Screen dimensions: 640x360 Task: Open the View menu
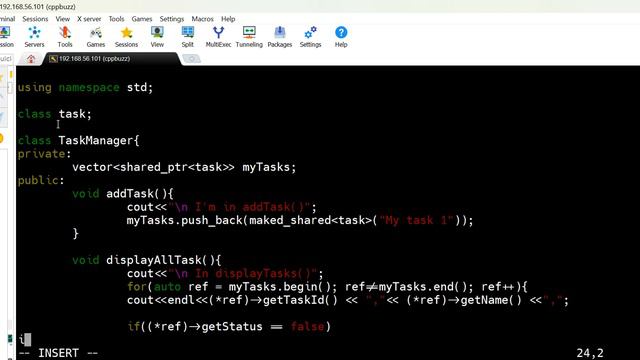(x=62, y=19)
